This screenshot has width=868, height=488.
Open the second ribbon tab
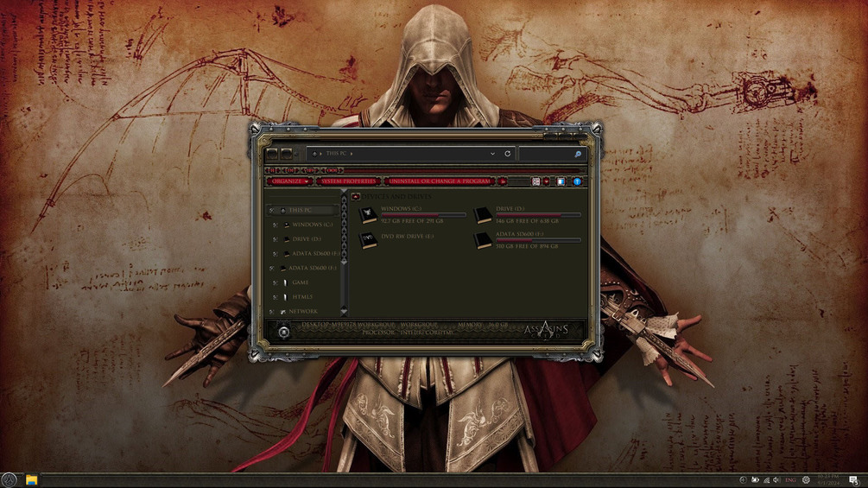(x=290, y=170)
